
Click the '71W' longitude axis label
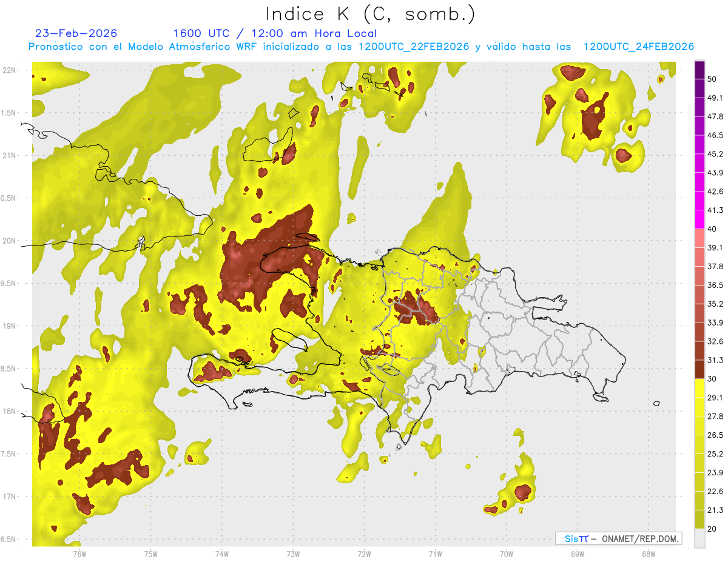click(x=435, y=554)
